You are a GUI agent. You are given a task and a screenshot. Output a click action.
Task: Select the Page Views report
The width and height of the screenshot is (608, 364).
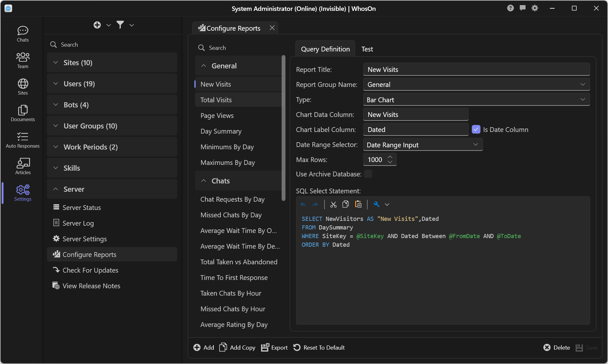238,115
